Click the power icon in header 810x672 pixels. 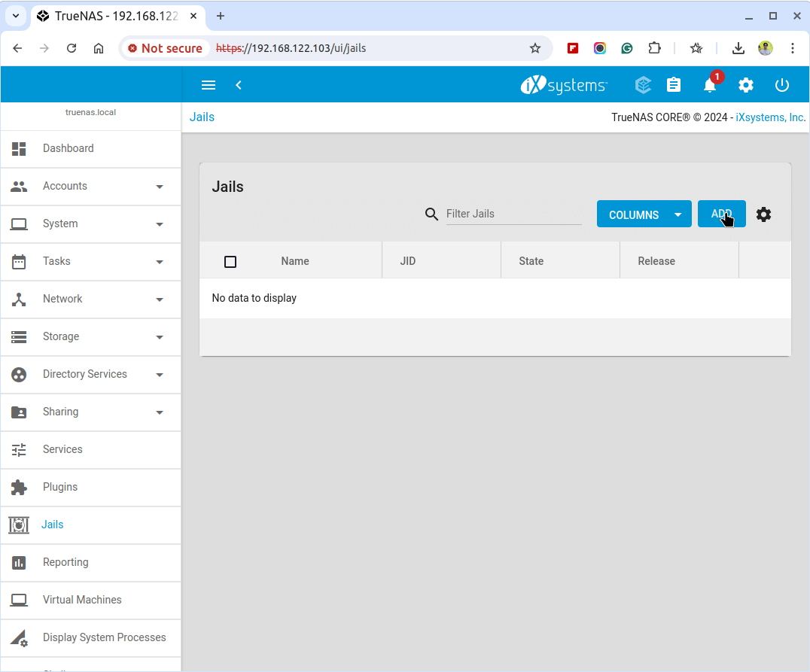click(x=782, y=85)
